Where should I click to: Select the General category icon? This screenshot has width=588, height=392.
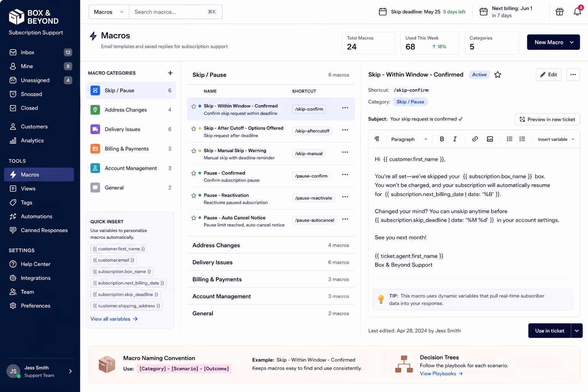tap(95, 188)
